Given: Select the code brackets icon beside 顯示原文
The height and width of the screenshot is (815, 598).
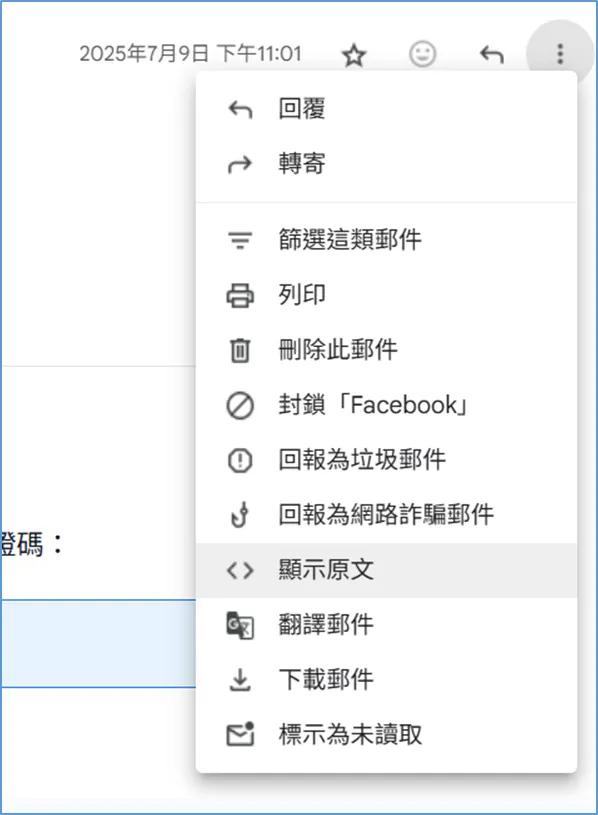Looking at the screenshot, I should [x=240, y=569].
